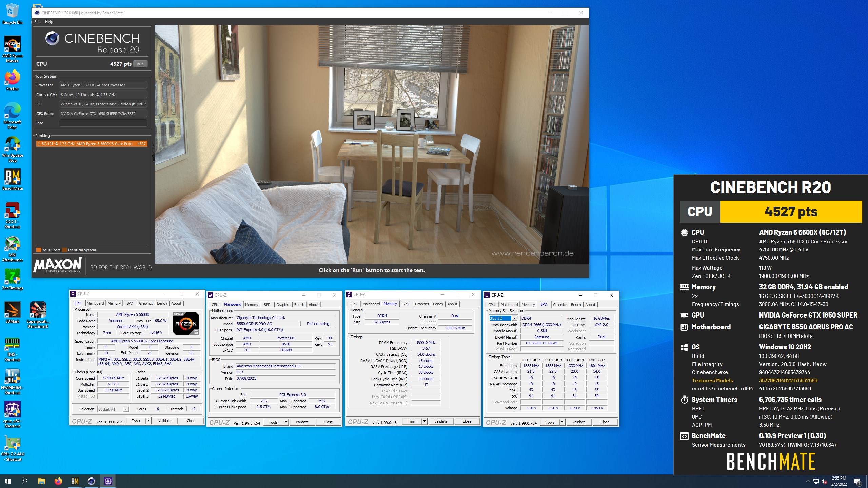
Task: Switch to CPU-Z taskbar button
Action: [108, 481]
